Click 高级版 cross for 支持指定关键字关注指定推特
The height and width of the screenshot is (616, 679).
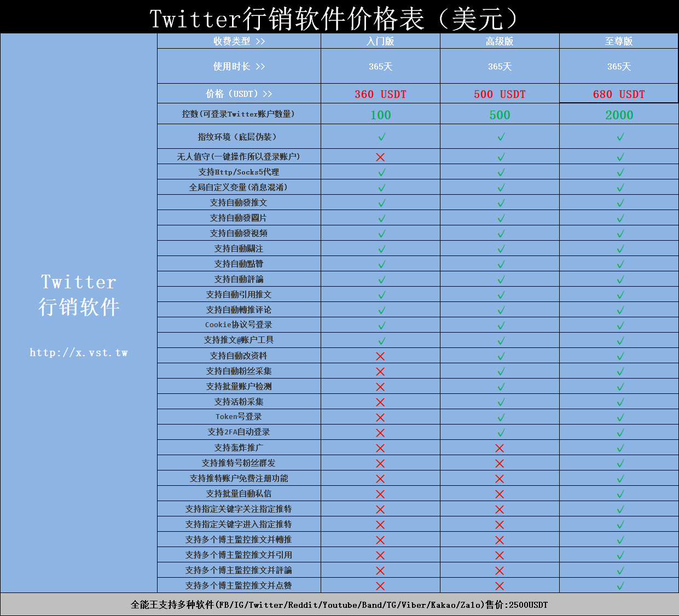click(x=500, y=509)
